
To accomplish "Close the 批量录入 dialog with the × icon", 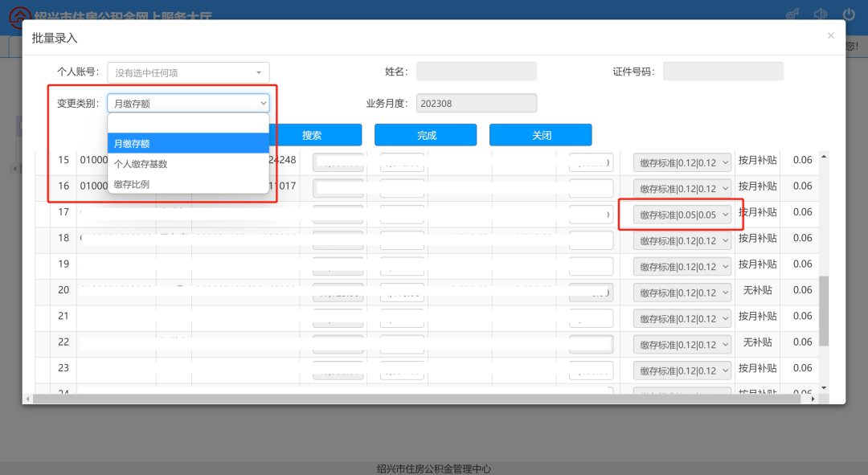I will click(830, 35).
